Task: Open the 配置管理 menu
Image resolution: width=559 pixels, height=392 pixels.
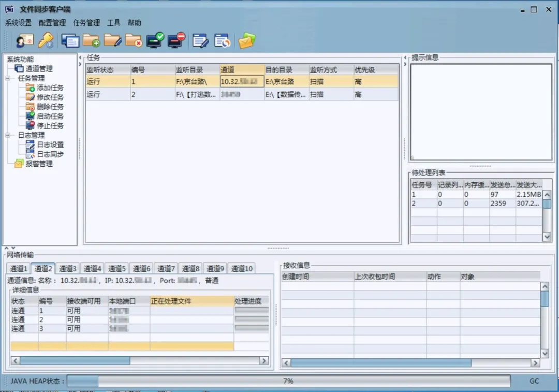Action: tap(52, 23)
